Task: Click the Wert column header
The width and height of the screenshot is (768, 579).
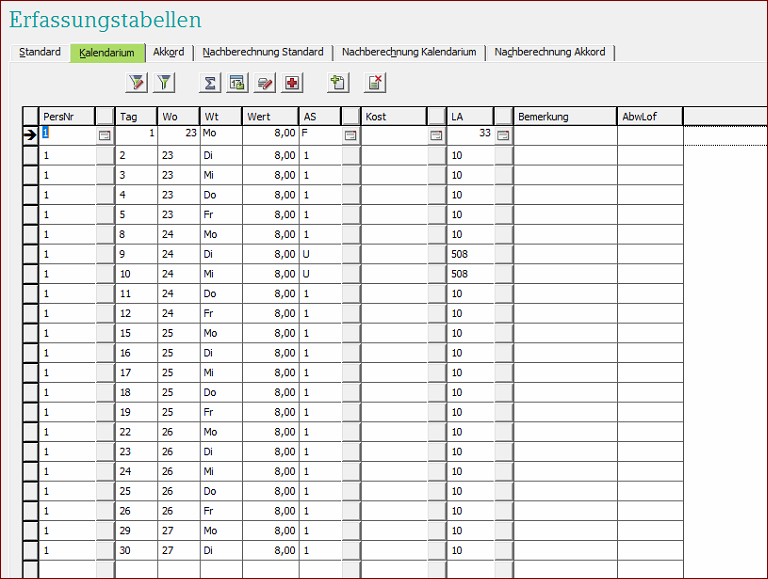Action: click(x=270, y=117)
